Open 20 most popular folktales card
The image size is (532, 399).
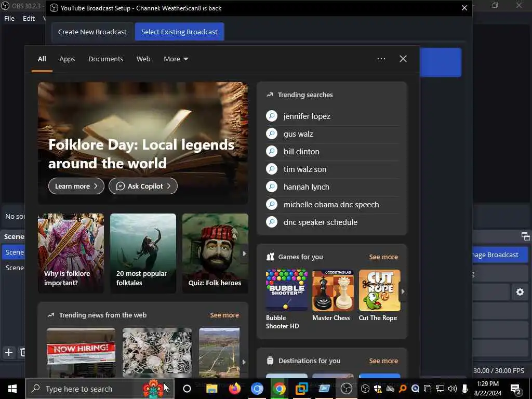click(x=143, y=254)
